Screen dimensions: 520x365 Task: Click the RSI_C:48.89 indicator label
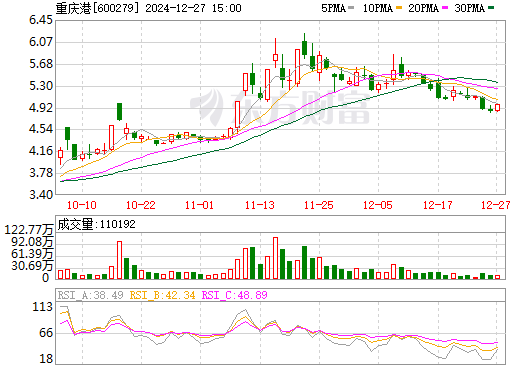pyautogui.click(x=235, y=295)
